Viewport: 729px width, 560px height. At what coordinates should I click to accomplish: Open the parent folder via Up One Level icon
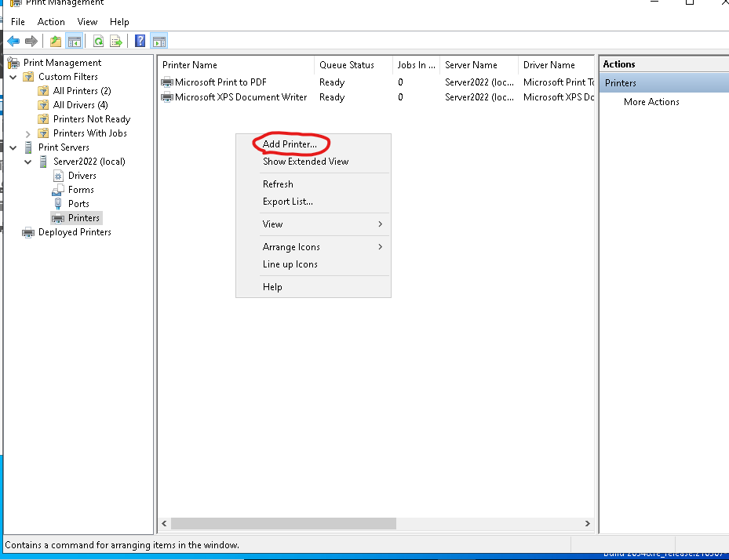pyautogui.click(x=55, y=41)
